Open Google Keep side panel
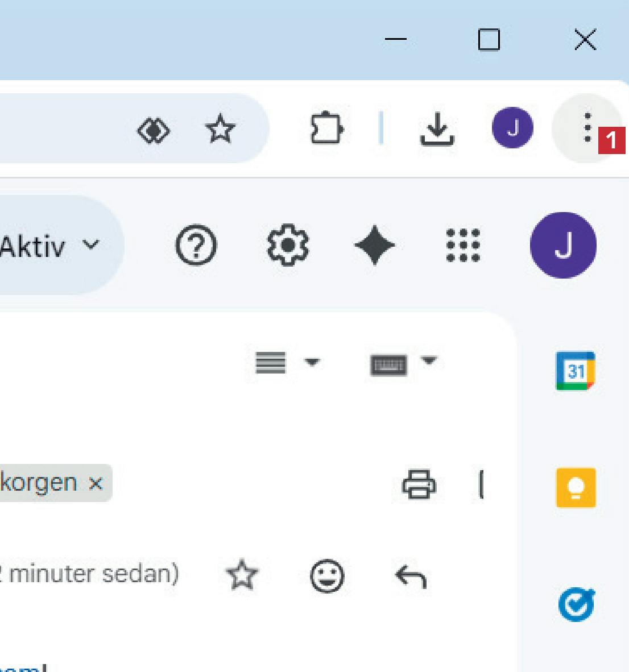629x672 pixels. tap(576, 487)
